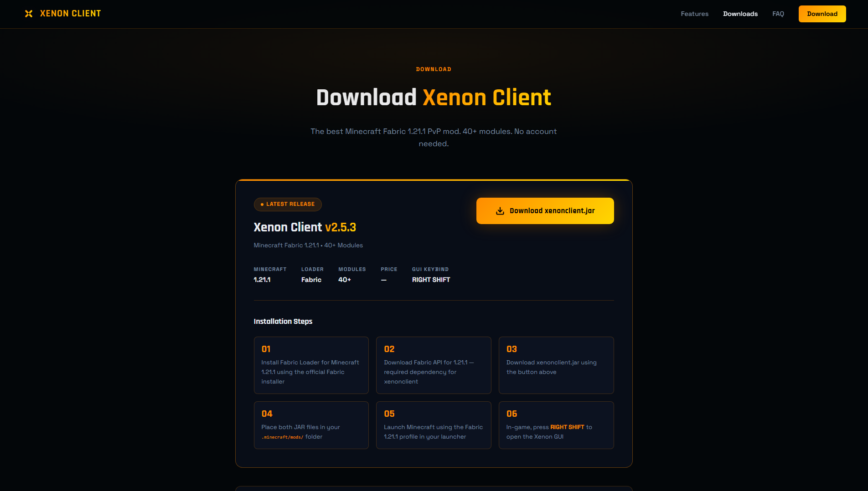The width and height of the screenshot is (868, 491).
Task: Click the LATEST RELEASE badge
Action: pos(288,205)
